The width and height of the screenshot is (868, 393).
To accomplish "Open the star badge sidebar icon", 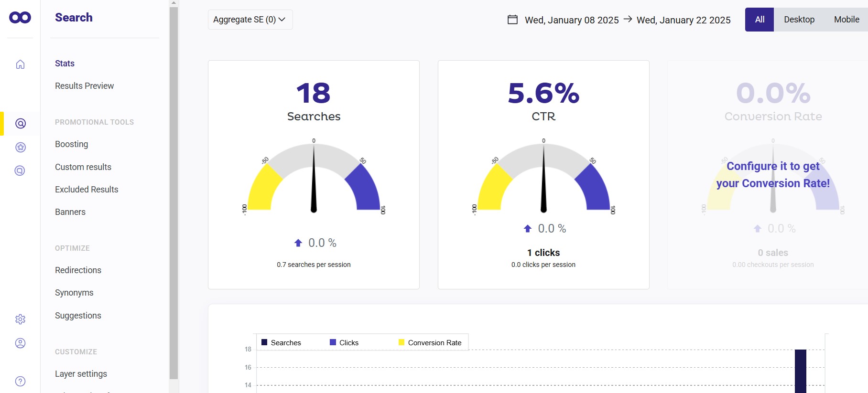I will click(x=21, y=147).
